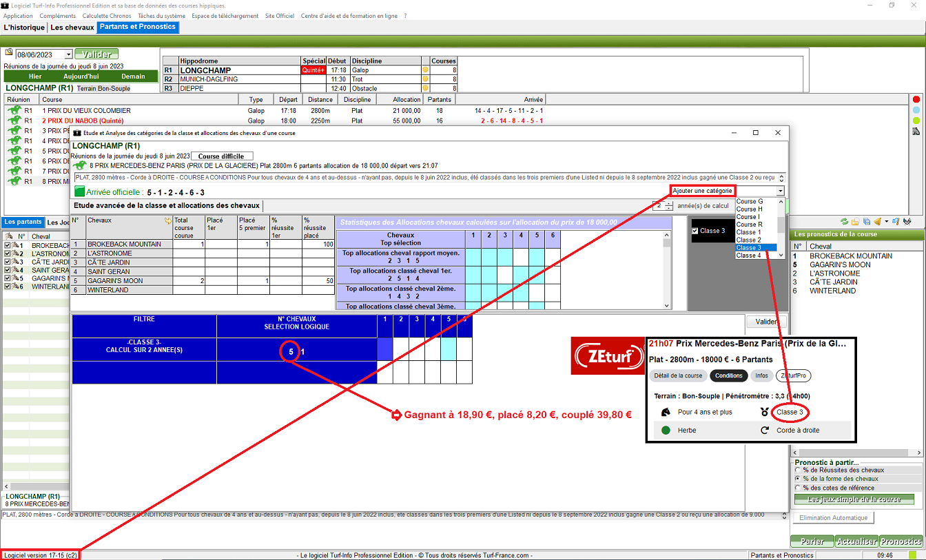Click the année(s) de calcul stepper arrows
This screenshot has width=926, height=560.
coord(669,205)
